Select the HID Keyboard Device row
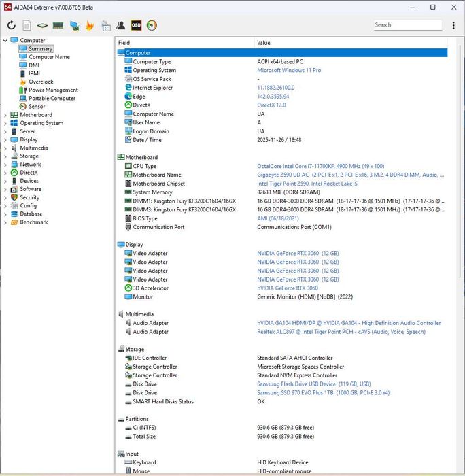The width and height of the screenshot is (465, 476). 282,462
